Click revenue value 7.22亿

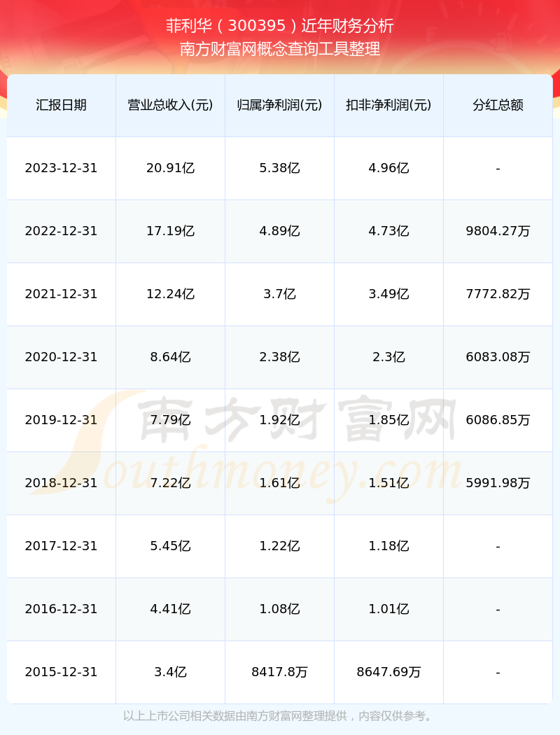click(x=171, y=483)
